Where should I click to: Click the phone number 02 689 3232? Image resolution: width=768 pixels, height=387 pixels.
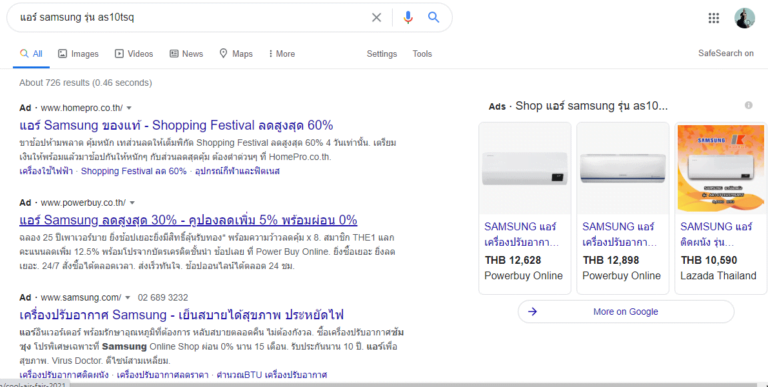(x=163, y=297)
